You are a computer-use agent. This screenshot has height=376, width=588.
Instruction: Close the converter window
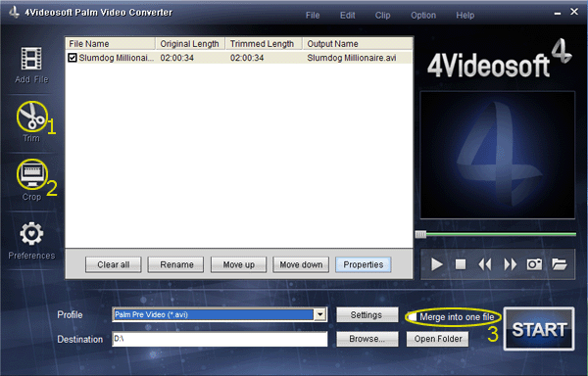click(x=574, y=12)
